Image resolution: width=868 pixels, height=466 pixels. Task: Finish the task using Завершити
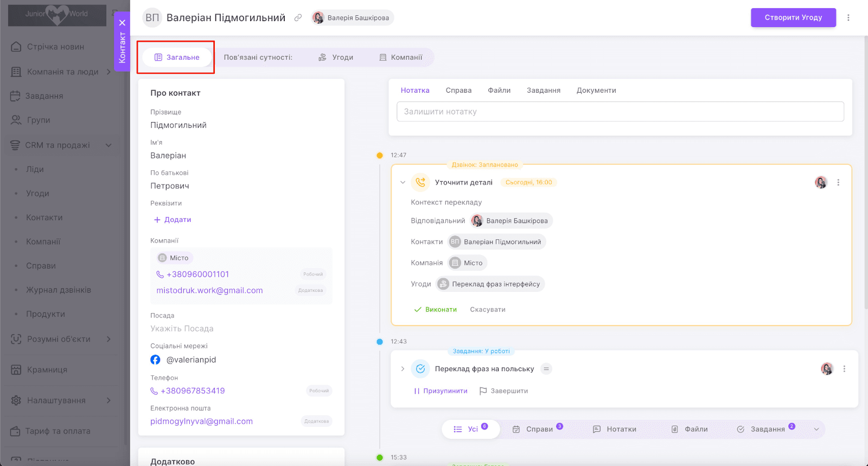pyautogui.click(x=503, y=391)
